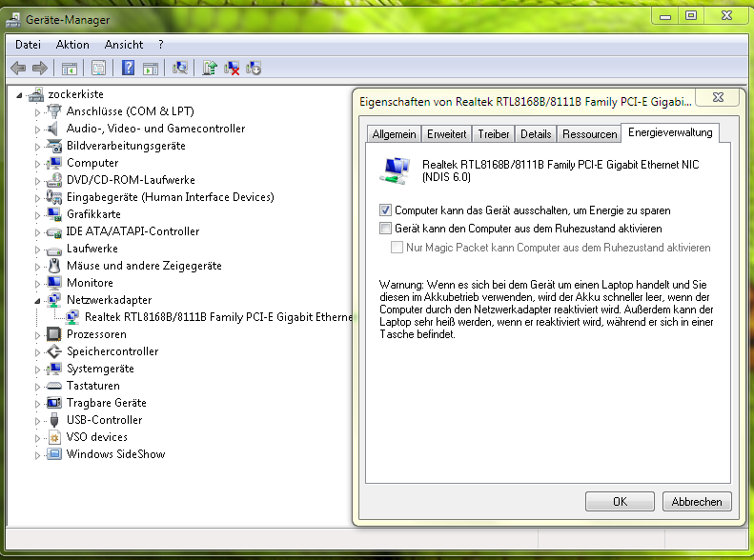Select the Anschlüsse (COM & LPT) port icon
Screen dimensions: 754x560
[54, 111]
